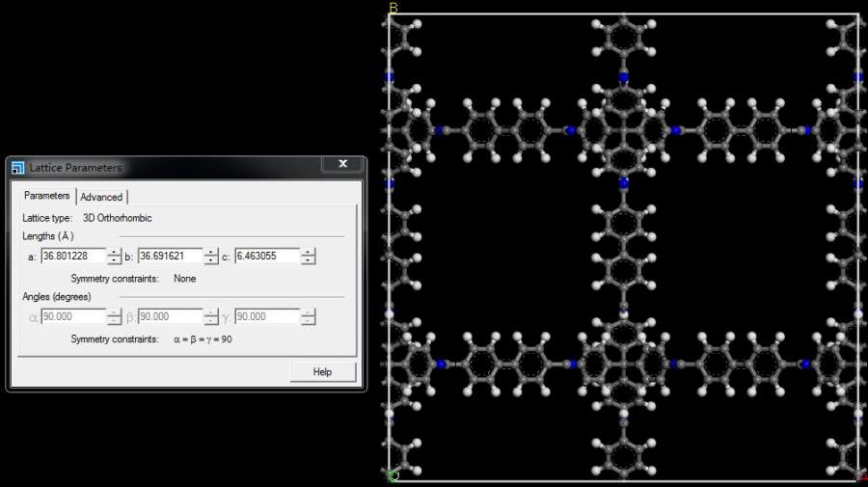This screenshot has height=487, width=868.
Task: Focus the length c input field
Action: click(267, 257)
